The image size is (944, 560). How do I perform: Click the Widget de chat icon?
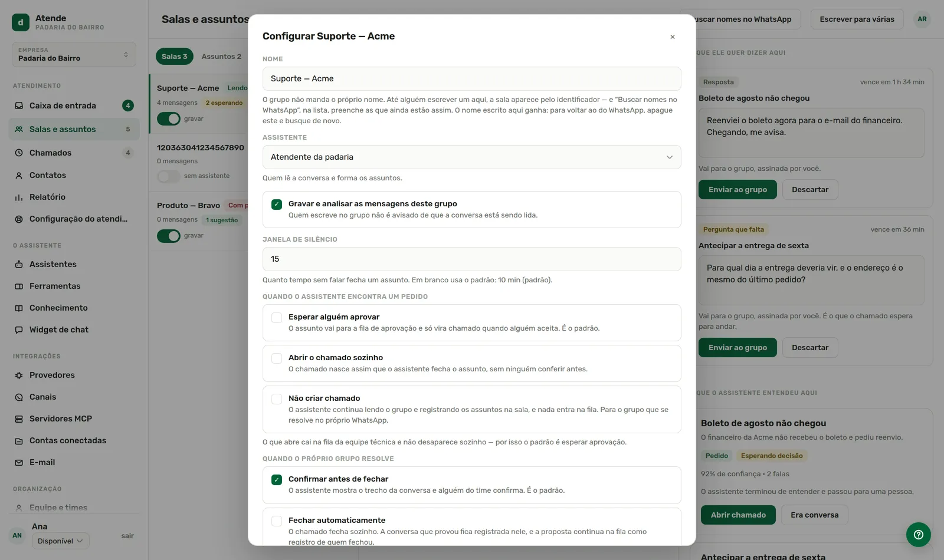pyautogui.click(x=19, y=330)
